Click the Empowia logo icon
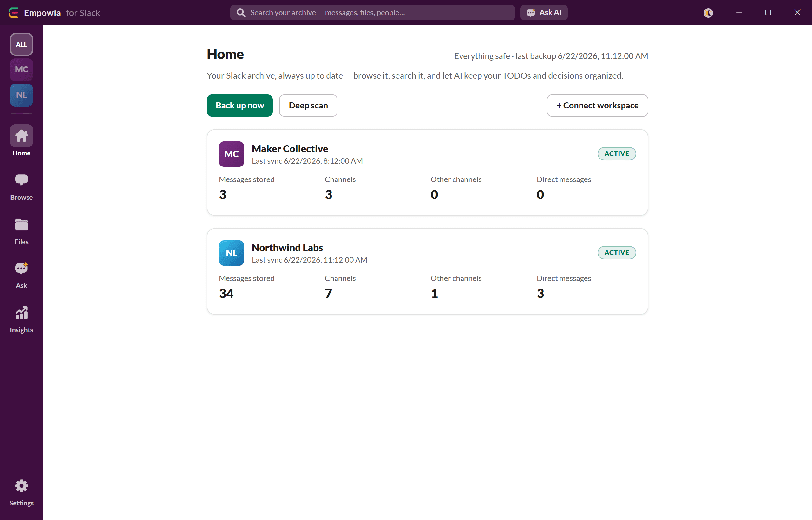 [x=13, y=13]
